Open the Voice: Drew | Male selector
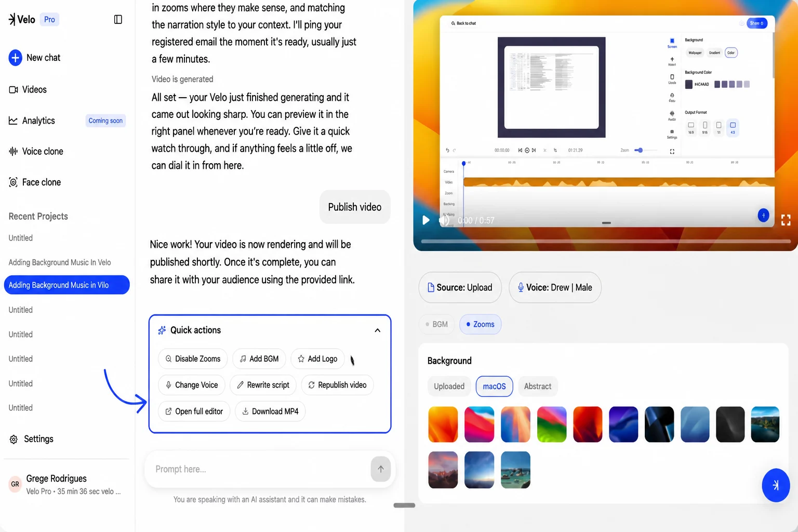Viewport: 798px width, 532px height. (555, 287)
